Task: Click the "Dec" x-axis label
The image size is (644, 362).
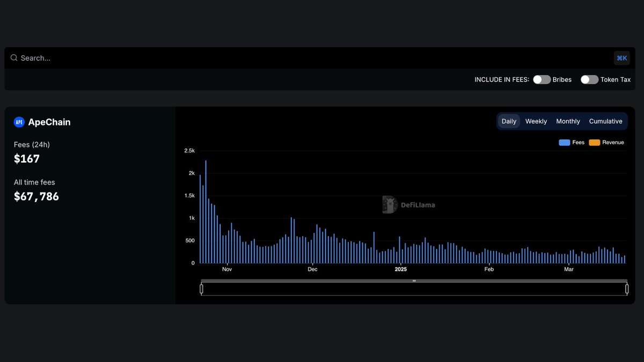Action: tap(312, 269)
